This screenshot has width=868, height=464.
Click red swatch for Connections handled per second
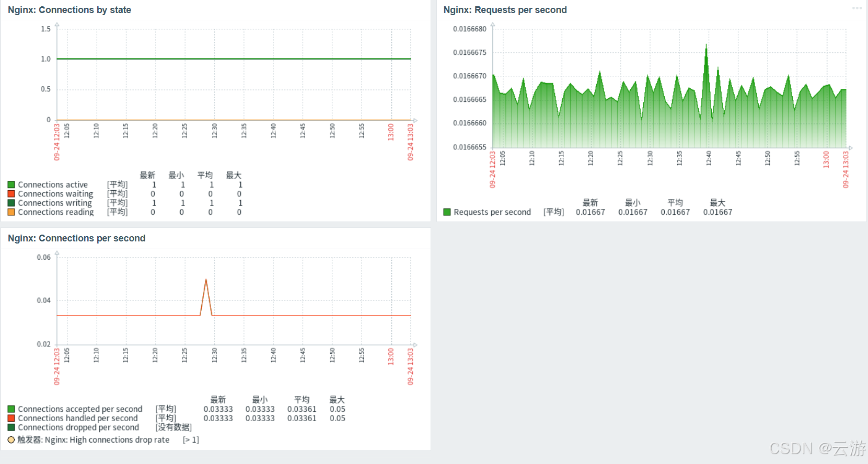pos(11,418)
